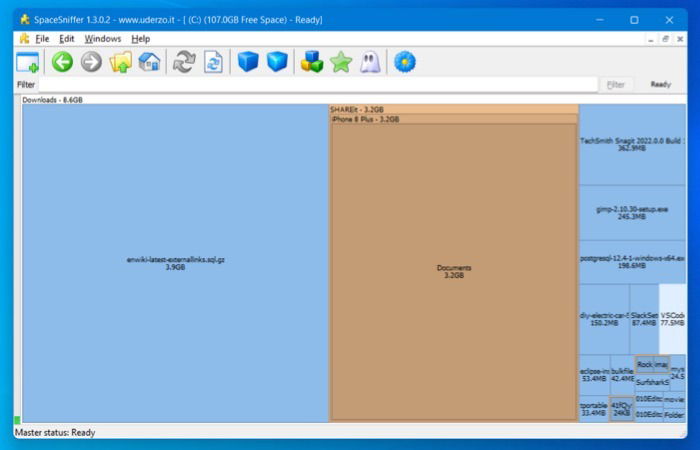Click the Filter button
This screenshot has width=700, height=450.
[616, 84]
